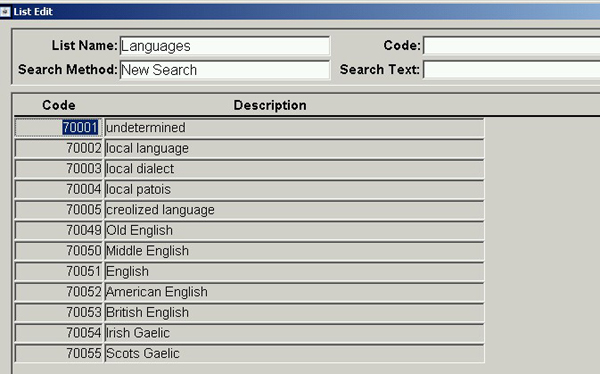The width and height of the screenshot is (600, 374).
Task: Click the Scots Gaelic description field
Action: (x=294, y=353)
